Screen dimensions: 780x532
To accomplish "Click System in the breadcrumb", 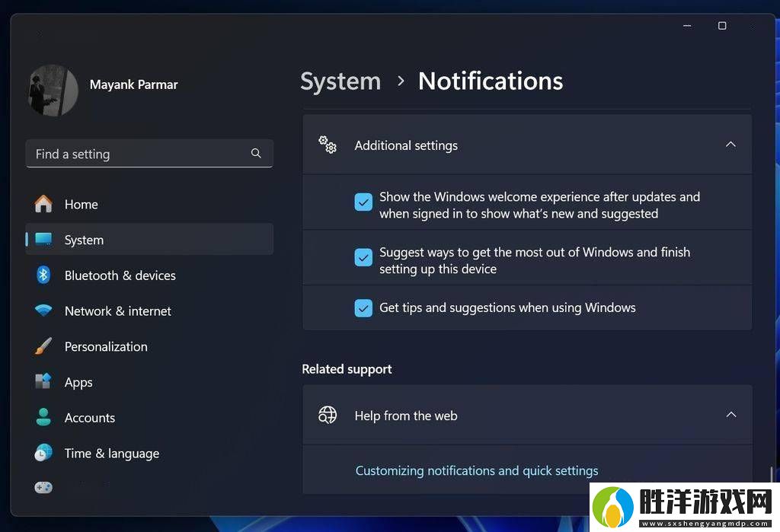I will pyautogui.click(x=340, y=81).
